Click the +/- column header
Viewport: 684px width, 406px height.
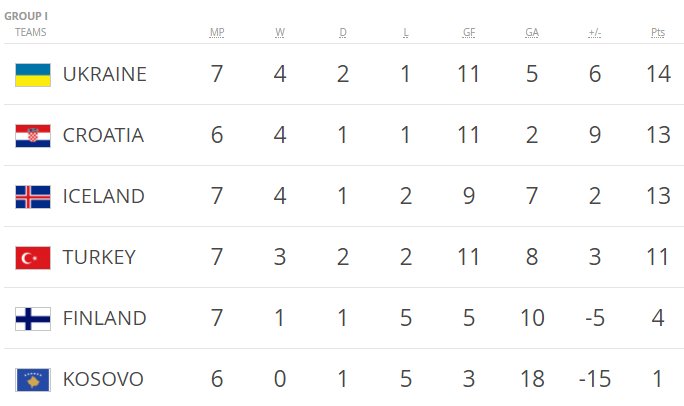[x=595, y=32]
